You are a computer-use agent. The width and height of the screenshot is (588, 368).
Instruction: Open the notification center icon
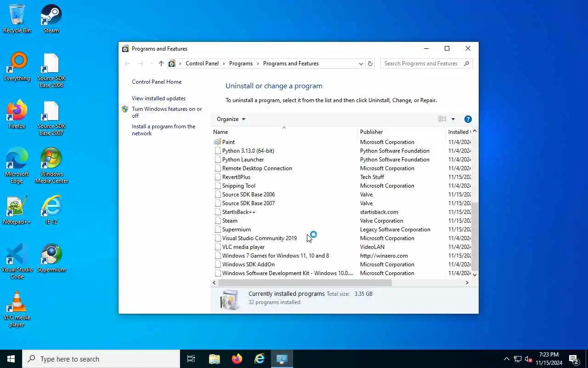[x=574, y=359]
